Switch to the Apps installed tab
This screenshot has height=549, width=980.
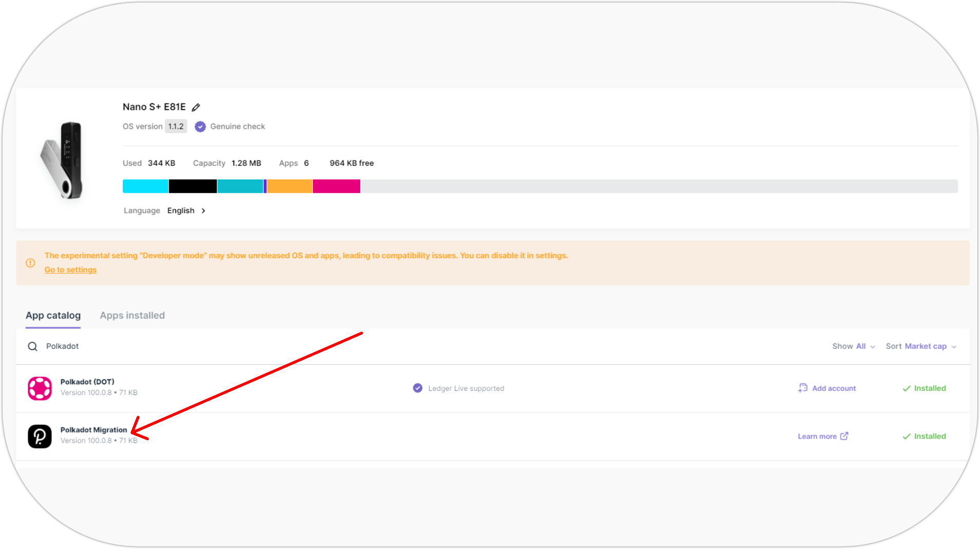[132, 316]
